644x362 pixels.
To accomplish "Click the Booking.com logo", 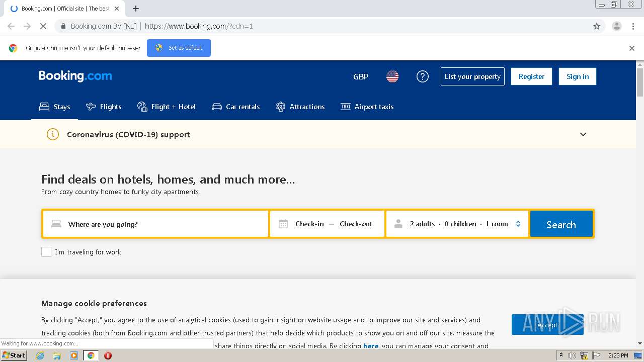I will click(75, 76).
